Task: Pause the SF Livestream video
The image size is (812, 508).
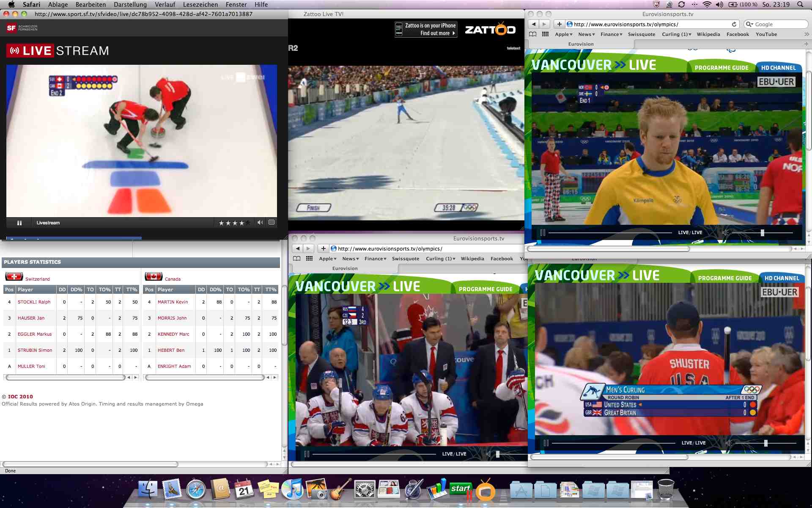Action: click(x=19, y=223)
